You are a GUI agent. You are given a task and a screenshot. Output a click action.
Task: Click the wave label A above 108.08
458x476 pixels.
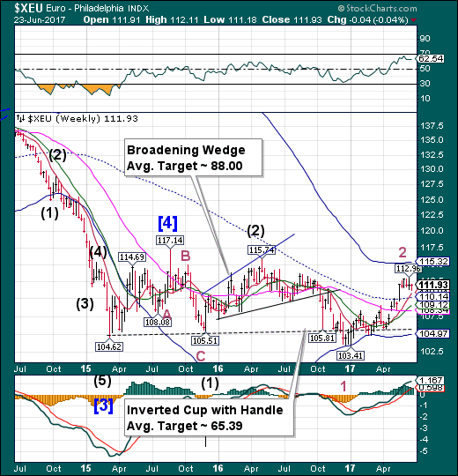166,314
